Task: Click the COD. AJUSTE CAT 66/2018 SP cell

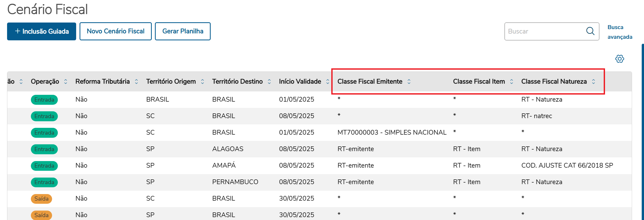Action: coord(567,166)
